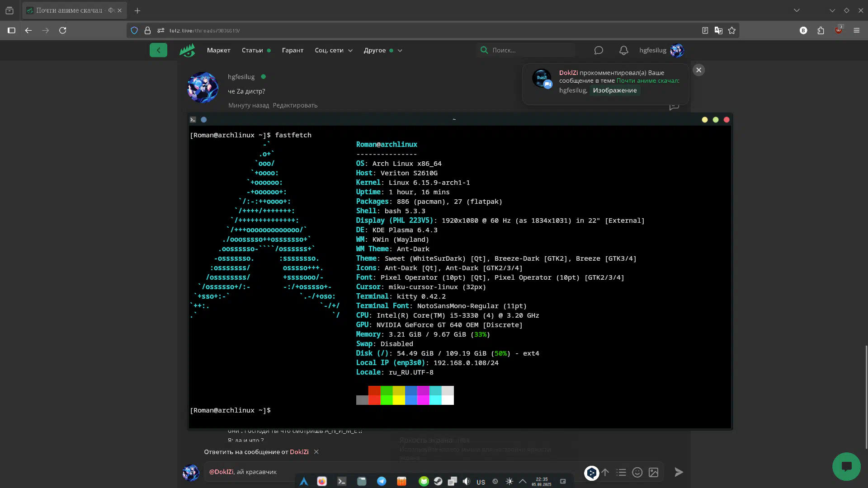868x488 pixels.
Task: Click the browser back arrow
Action: click(28, 30)
